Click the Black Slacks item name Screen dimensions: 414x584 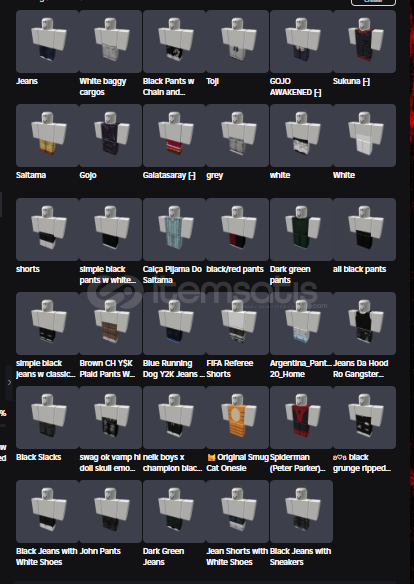click(39, 457)
